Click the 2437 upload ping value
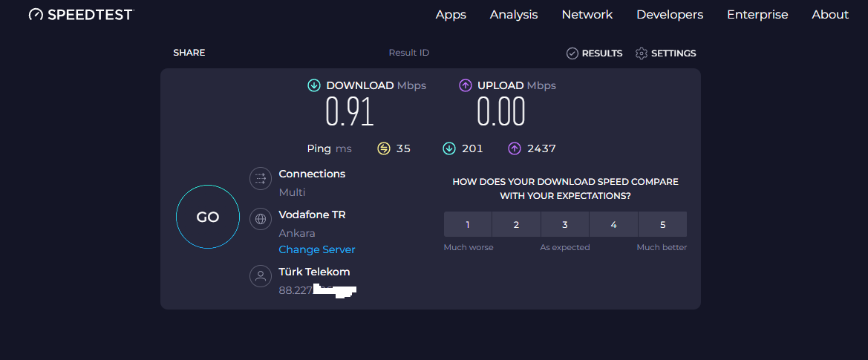 (542, 148)
